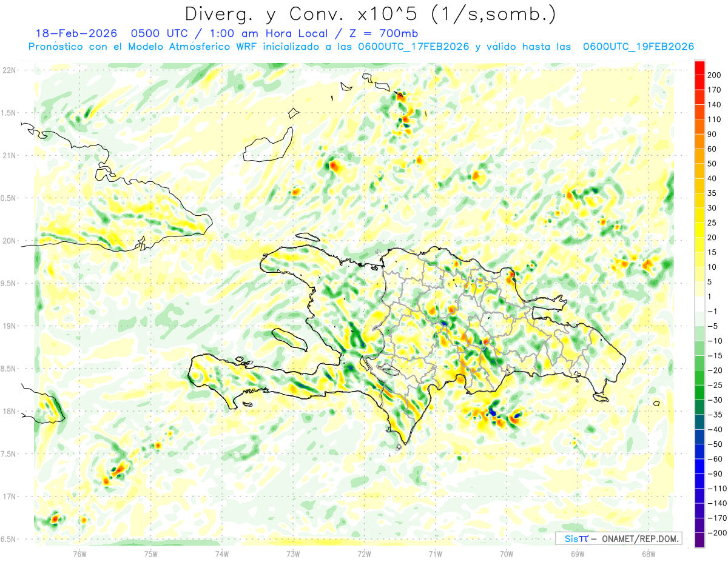
Task: Click the '70W' longitude axis label
Action: (507, 553)
